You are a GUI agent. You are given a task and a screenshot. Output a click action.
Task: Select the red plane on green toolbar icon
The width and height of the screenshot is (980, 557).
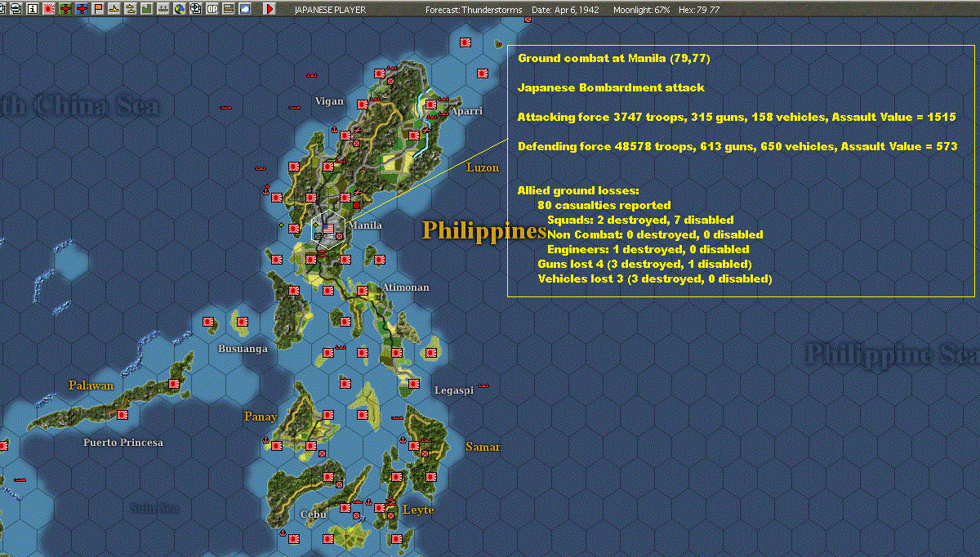(65, 9)
